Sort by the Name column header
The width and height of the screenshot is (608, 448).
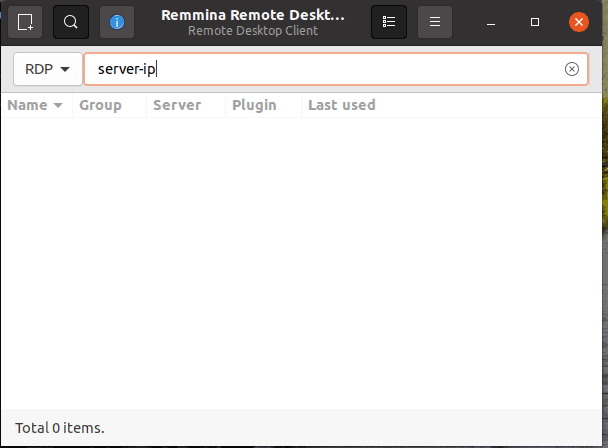(x=36, y=105)
